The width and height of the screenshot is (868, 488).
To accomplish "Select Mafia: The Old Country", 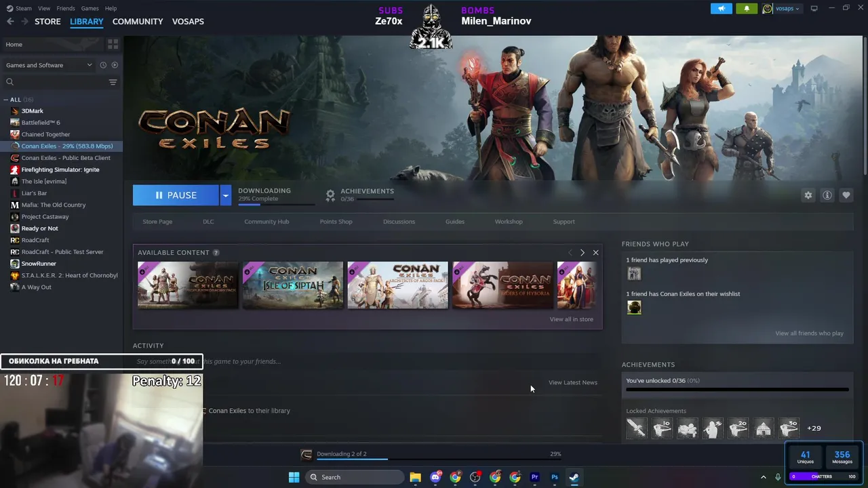I will (54, 205).
